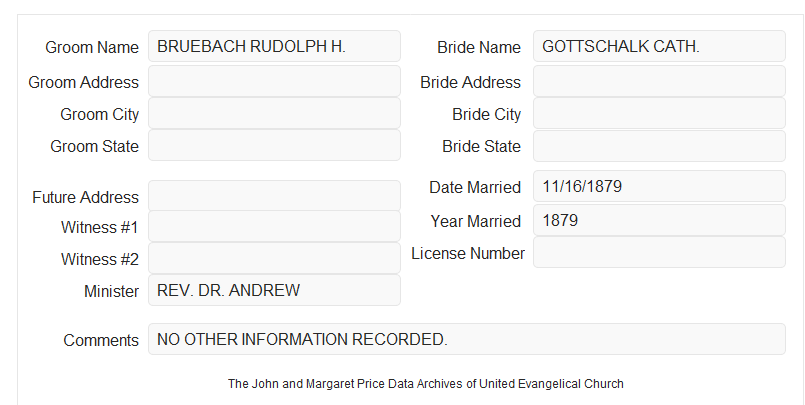The width and height of the screenshot is (805, 405).
Task: Click the Witness #1 input box
Action: [274, 226]
